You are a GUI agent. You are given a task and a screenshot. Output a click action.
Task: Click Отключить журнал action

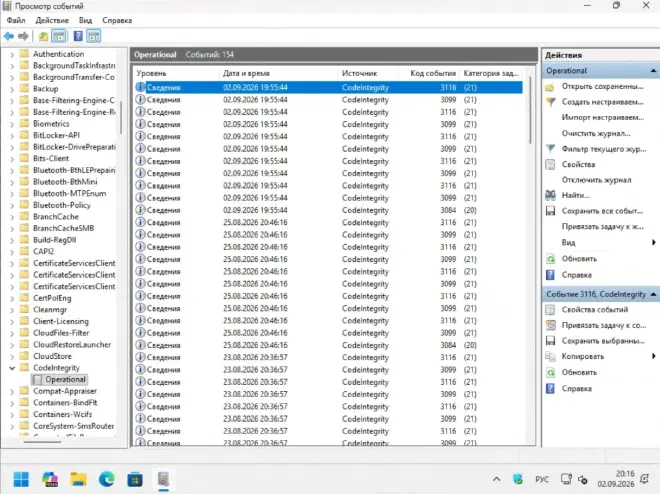596,180
